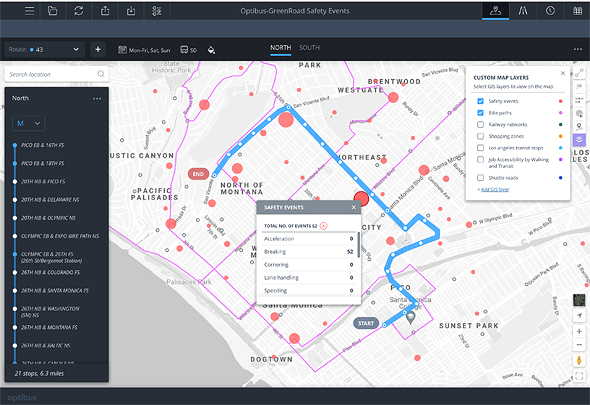Viewport: 590px width, 405px height.
Task: Close the Safety Events popup
Action: pyautogui.click(x=353, y=207)
